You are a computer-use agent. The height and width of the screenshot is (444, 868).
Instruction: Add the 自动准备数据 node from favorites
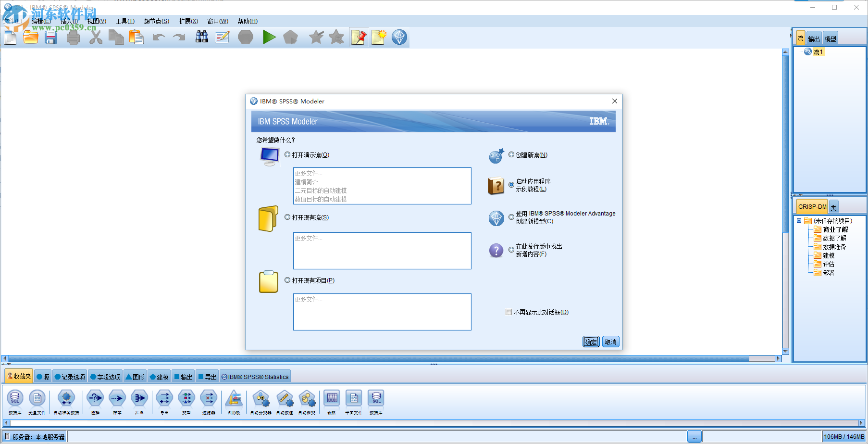tap(66, 399)
